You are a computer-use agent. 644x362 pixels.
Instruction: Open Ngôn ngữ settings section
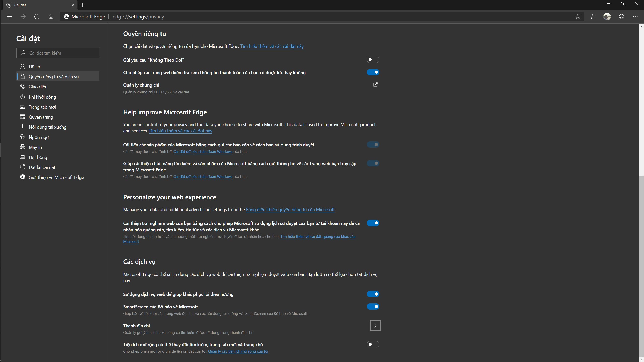pos(58,137)
